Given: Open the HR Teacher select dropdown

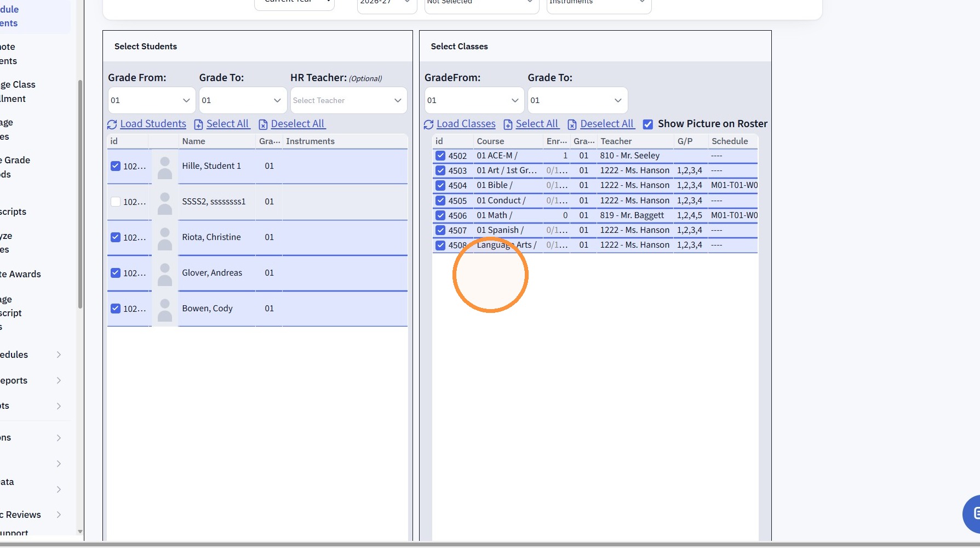Looking at the screenshot, I should 348,100.
